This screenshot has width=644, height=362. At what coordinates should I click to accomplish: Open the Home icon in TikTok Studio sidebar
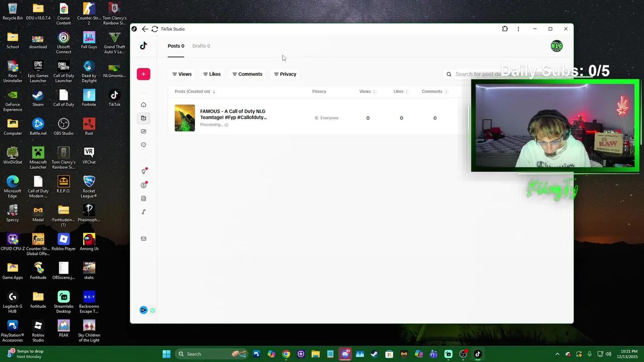[143, 105]
